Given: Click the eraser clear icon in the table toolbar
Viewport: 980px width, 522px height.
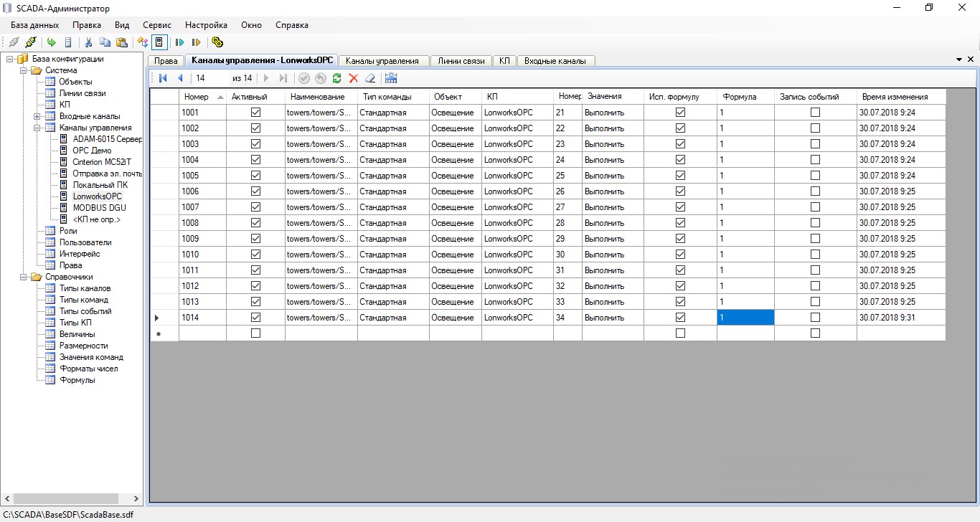Looking at the screenshot, I should (370, 78).
